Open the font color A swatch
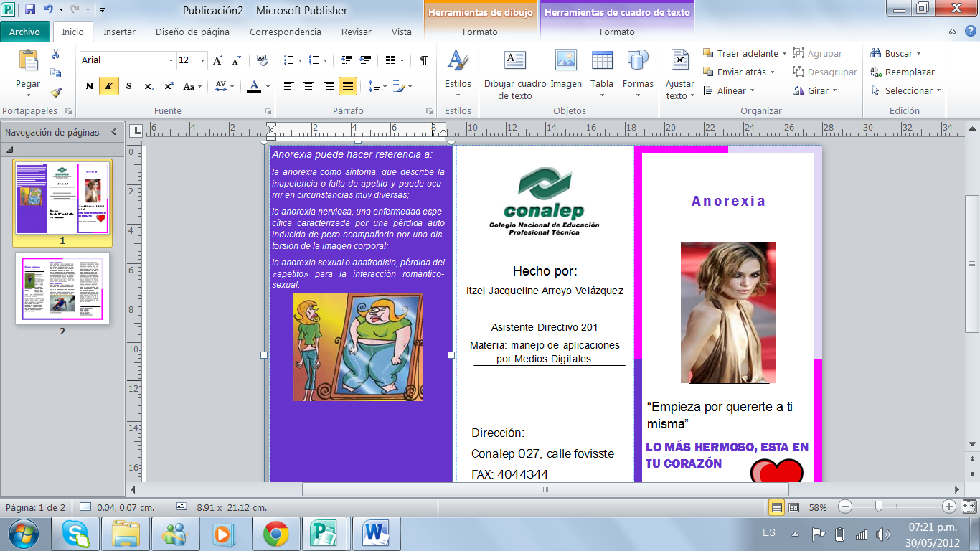The image size is (980, 551). 254,86
